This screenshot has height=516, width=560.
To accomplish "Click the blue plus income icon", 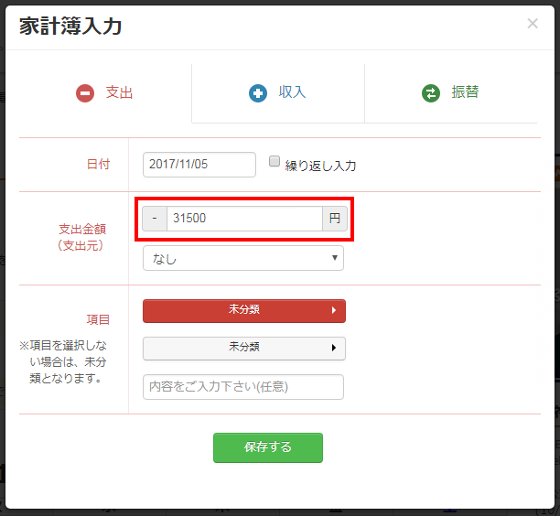I will (258, 93).
